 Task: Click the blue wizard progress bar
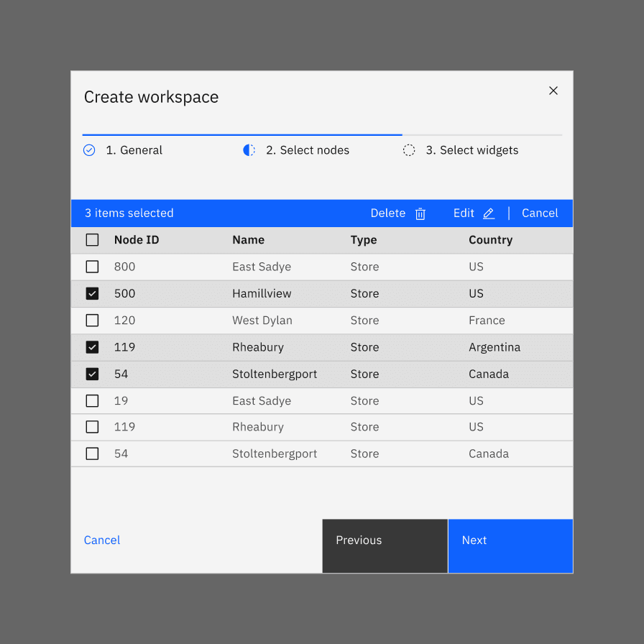click(242, 134)
